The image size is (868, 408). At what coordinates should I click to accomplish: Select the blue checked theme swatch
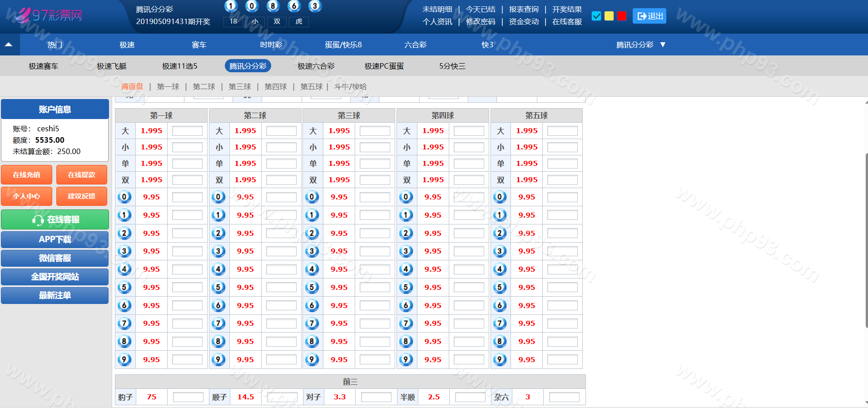click(596, 16)
